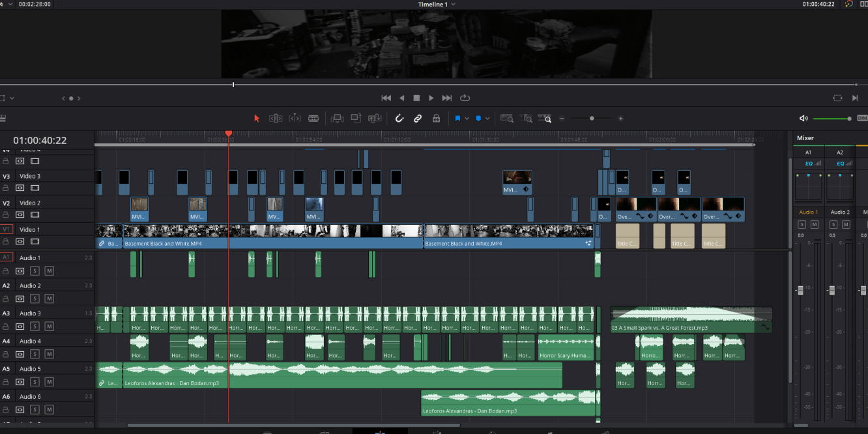
Task: Open the Timeline 1 name dropdown
Action: click(x=454, y=5)
